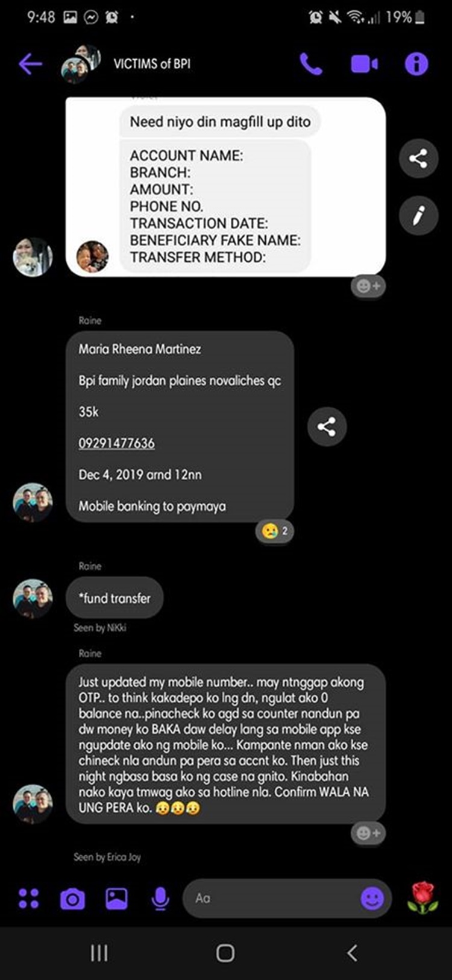Edit the image with the pencil icon
Image resolution: width=452 pixels, height=980 pixels.
tap(418, 215)
